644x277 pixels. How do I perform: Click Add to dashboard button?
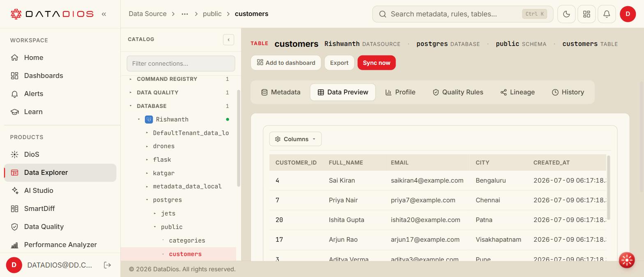pyautogui.click(x=286, y=63)
